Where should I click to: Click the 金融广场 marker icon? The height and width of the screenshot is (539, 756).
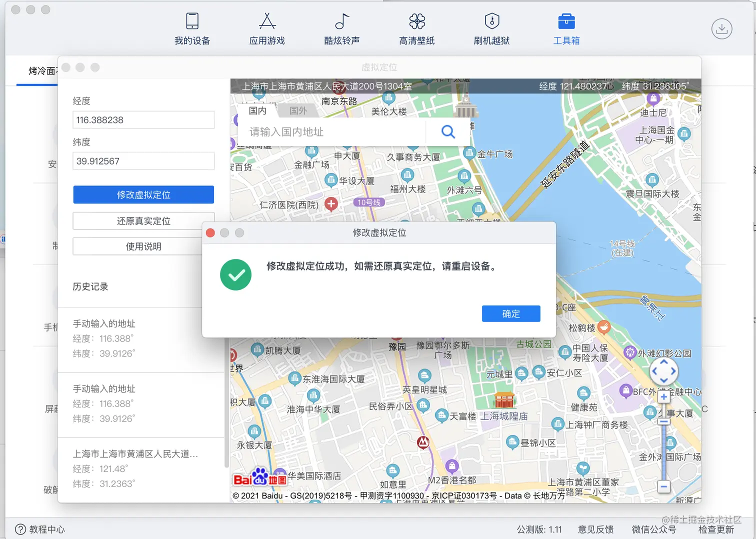point(311,151)
